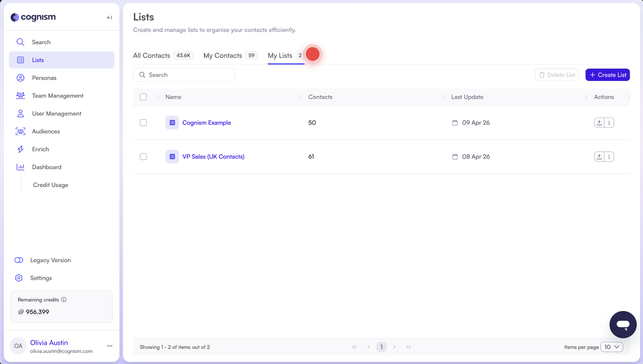Select the Search icon in the sidebar
Image resolution: width=643 pixels, height=364 pixels.
coord(20,42)
